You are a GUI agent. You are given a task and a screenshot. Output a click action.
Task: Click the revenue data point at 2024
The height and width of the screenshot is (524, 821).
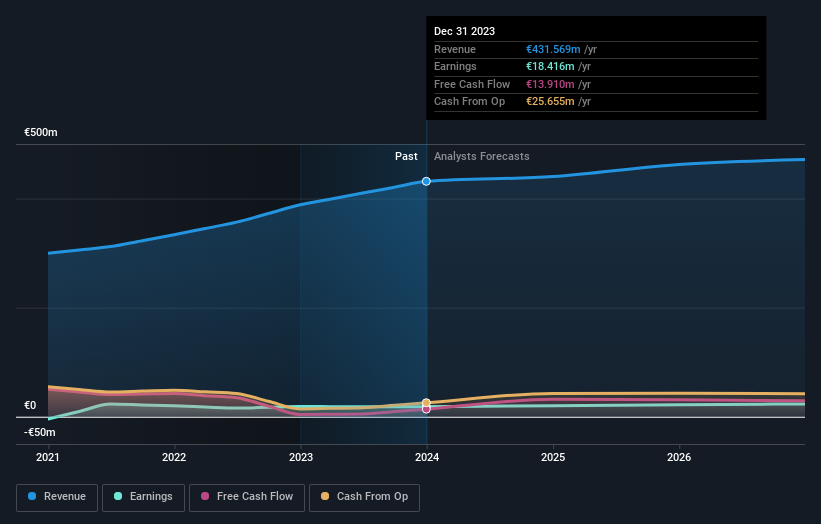pos(426,181)
